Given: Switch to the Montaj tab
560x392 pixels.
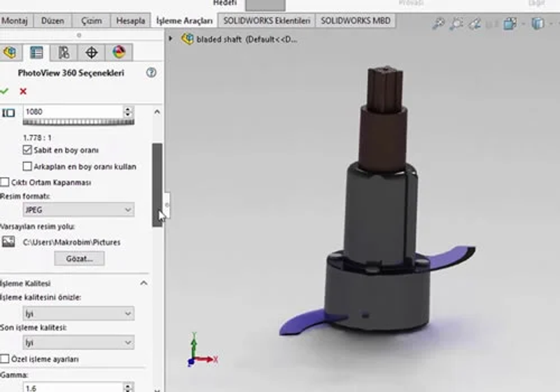Looking at the screenshot, I should (15, 21).
